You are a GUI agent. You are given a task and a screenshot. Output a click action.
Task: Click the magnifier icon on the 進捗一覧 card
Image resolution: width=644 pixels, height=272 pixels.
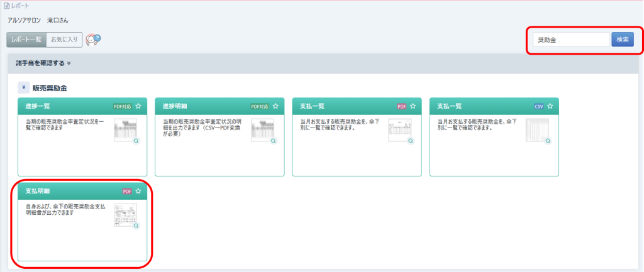click(x=136, y=141)
